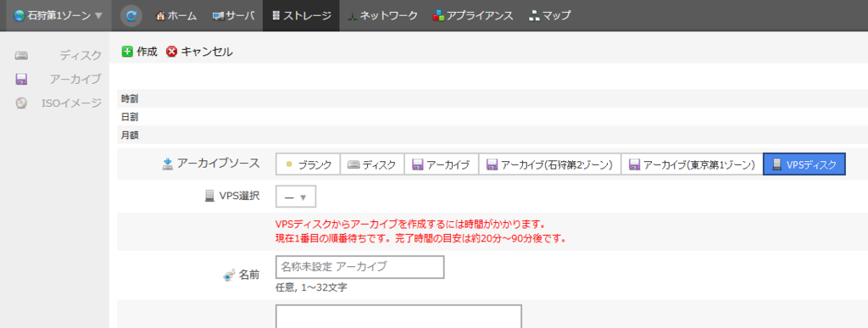Open ディスク in the sidebar
868x328 pixels.
[81, 55]
